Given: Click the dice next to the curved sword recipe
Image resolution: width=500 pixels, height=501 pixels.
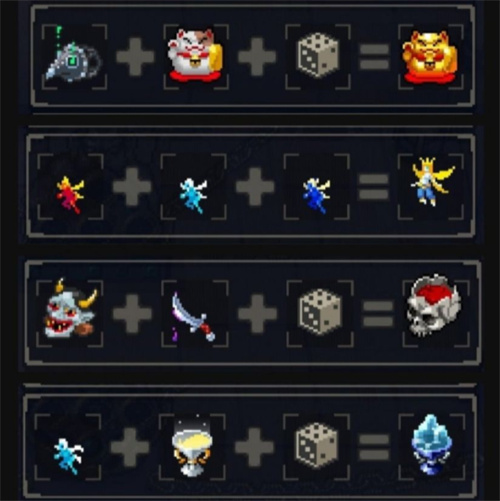Looking at the screenshot, I should [x=320, y=312].
